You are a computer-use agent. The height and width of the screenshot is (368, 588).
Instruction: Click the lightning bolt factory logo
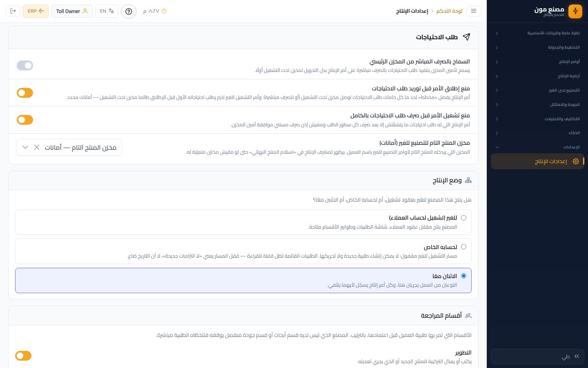(575, 11)
